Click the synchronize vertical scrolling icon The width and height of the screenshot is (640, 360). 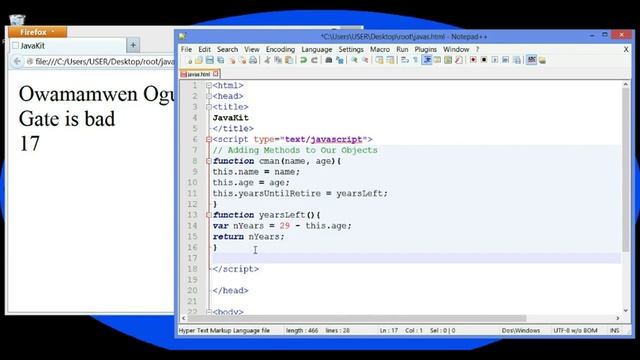point(379,60)
